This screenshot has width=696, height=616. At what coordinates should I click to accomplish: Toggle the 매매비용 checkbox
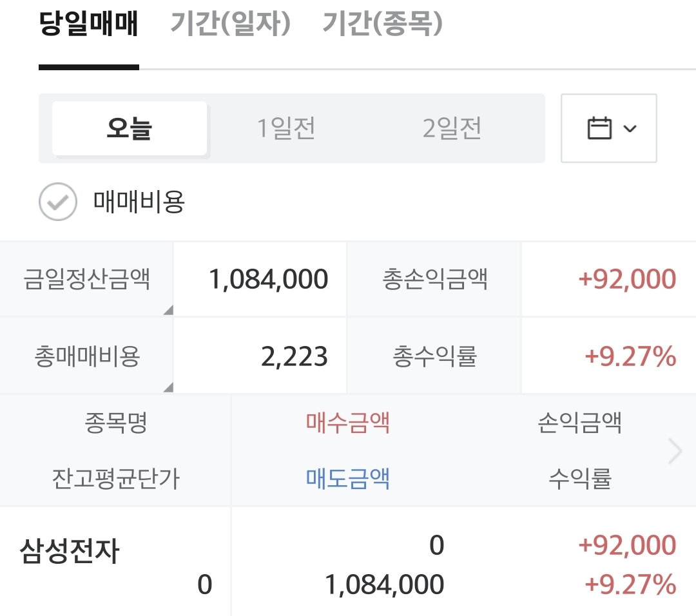(x=58, y=202)
